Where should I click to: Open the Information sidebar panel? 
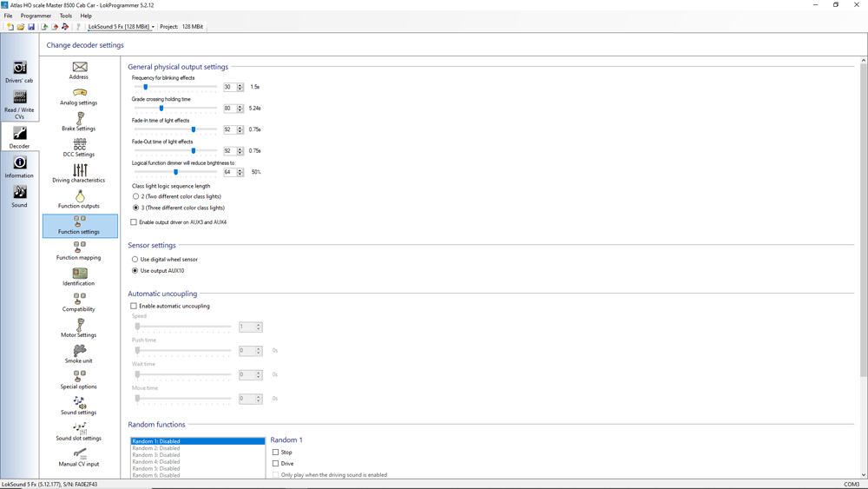tap(19, 167)
